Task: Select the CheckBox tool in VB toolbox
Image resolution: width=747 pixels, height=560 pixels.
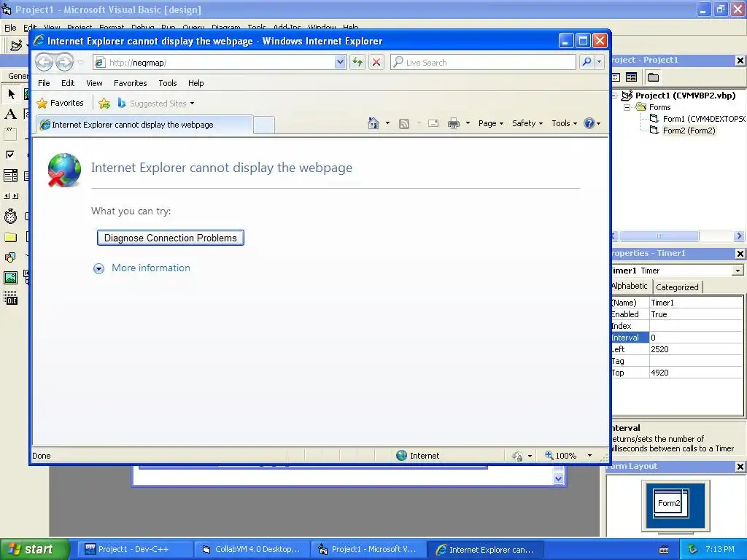Action: (x=10, y=155)
